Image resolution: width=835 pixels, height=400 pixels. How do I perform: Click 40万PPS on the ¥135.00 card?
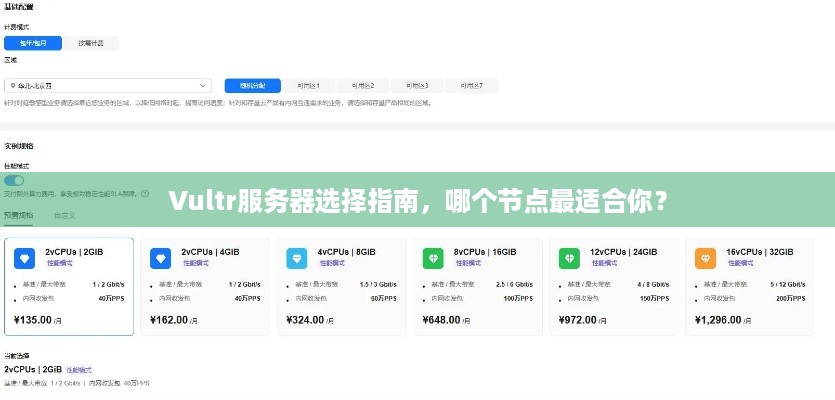(x=111, y=299)
